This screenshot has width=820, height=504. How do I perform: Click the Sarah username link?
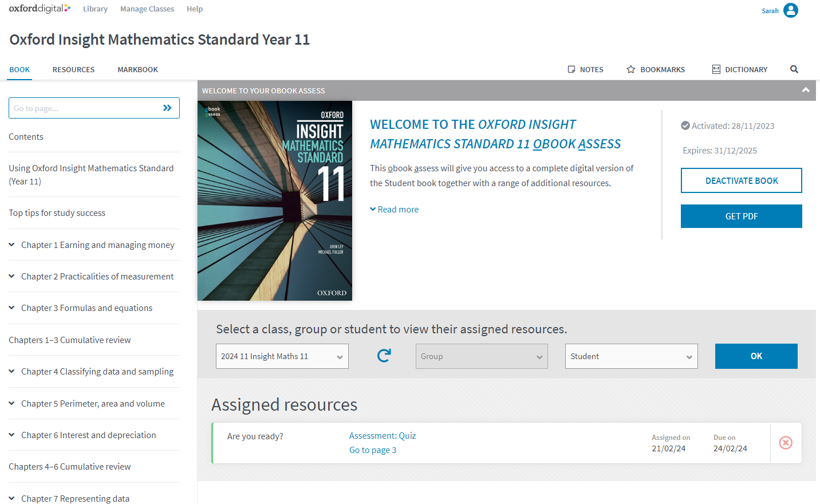770,11
